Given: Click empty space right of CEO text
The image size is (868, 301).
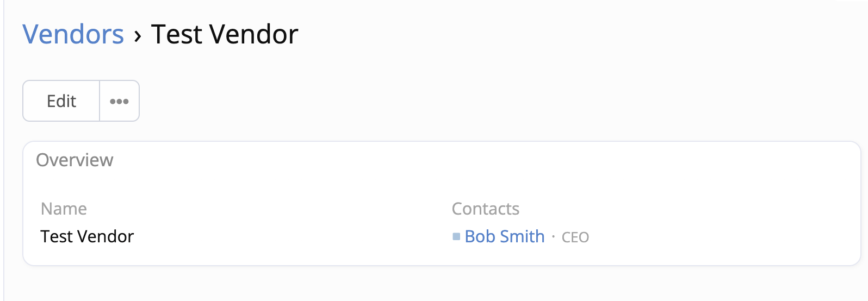Looking at the screenshot, I should 707,237.
